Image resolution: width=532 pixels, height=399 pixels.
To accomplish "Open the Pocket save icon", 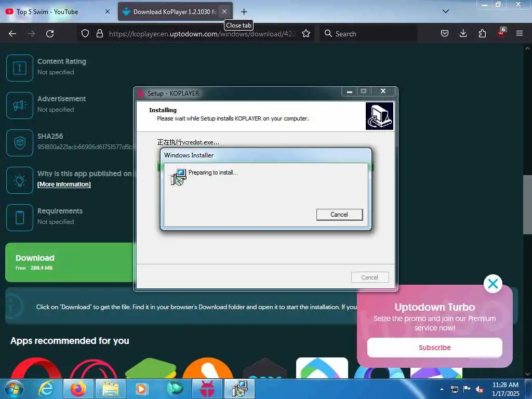I will click(x=445, y=33).
